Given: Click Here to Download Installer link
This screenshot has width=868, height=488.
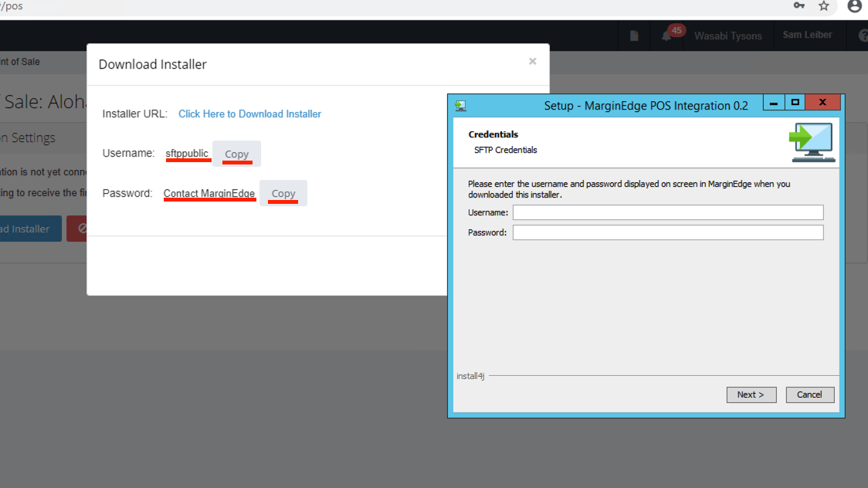Looking at the screenshot, I should pos(249,114).
